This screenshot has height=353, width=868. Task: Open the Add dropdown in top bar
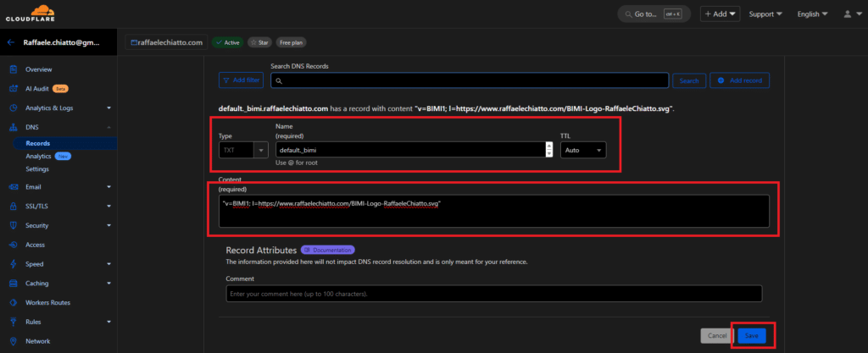(720, 14)
